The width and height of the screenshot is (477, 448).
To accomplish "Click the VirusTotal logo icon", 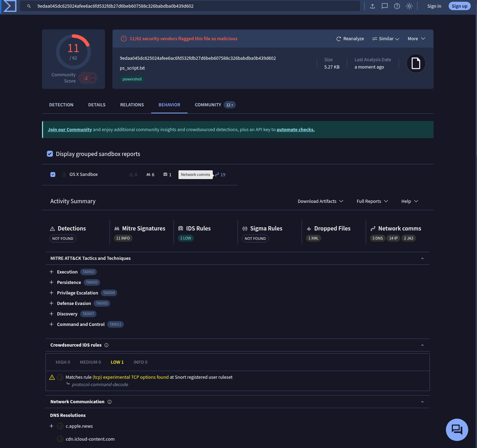I will tap(9, 6).
